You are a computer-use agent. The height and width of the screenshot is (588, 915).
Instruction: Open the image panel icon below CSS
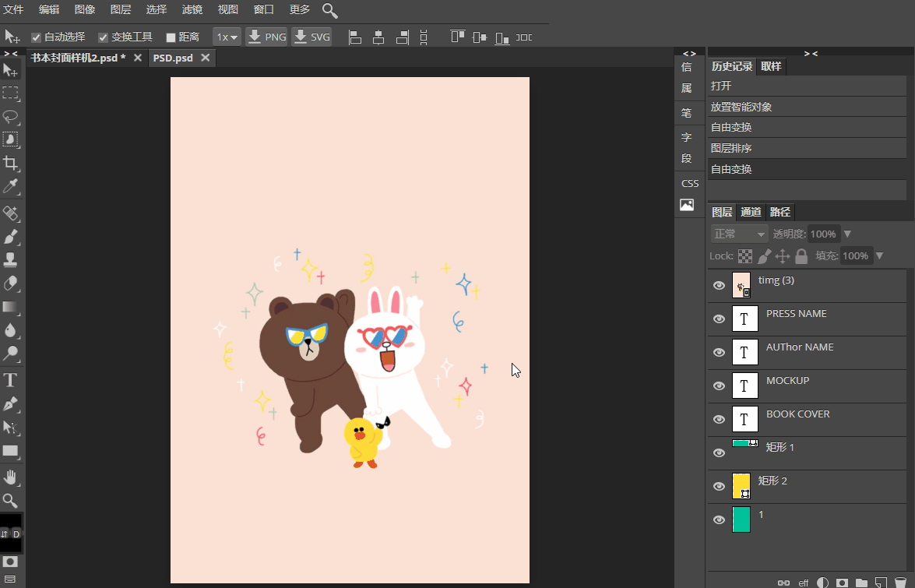(x=687, y=205)
